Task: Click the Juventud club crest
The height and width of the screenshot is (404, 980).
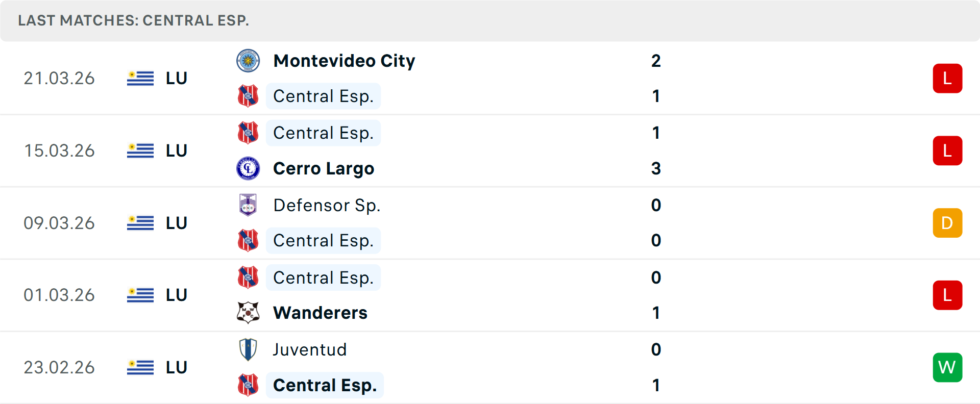Action: pyautogui.click(x=248, y=349)
